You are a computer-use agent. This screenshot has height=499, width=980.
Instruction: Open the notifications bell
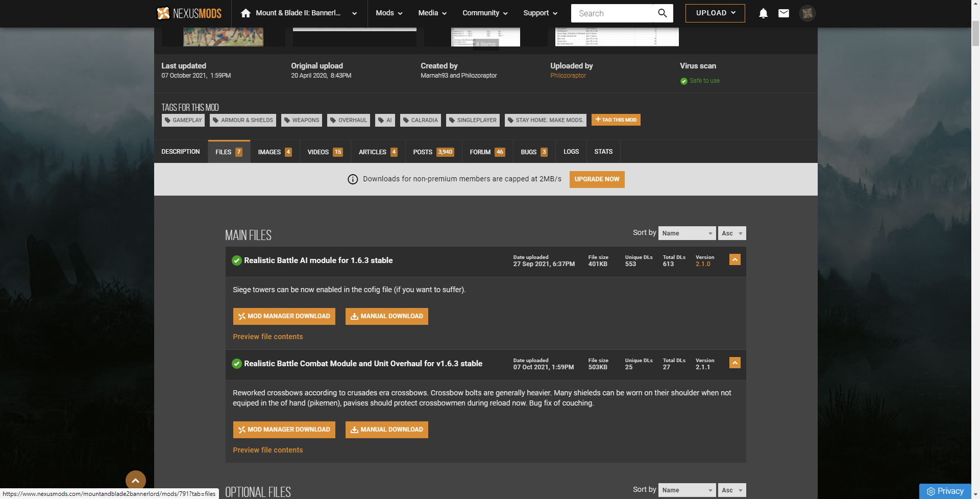coord(763,13)
